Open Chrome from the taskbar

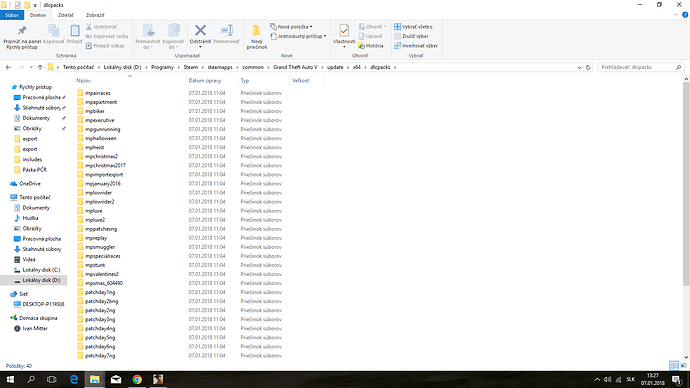click(137, 379)
